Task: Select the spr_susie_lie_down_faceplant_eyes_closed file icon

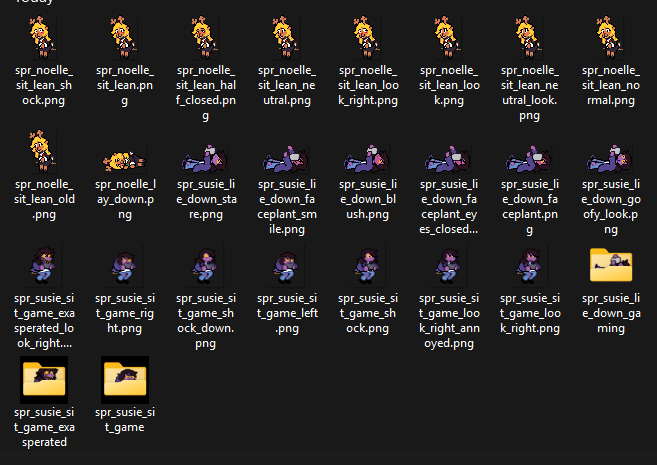Action: (x=449, y=159)
